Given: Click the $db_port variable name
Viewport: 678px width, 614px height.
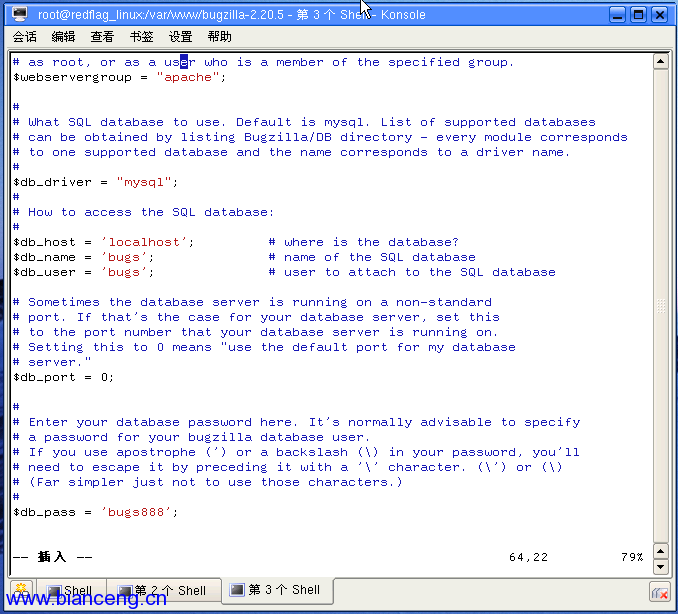Looking at the screenshot, I should click(x=44, y=377).
